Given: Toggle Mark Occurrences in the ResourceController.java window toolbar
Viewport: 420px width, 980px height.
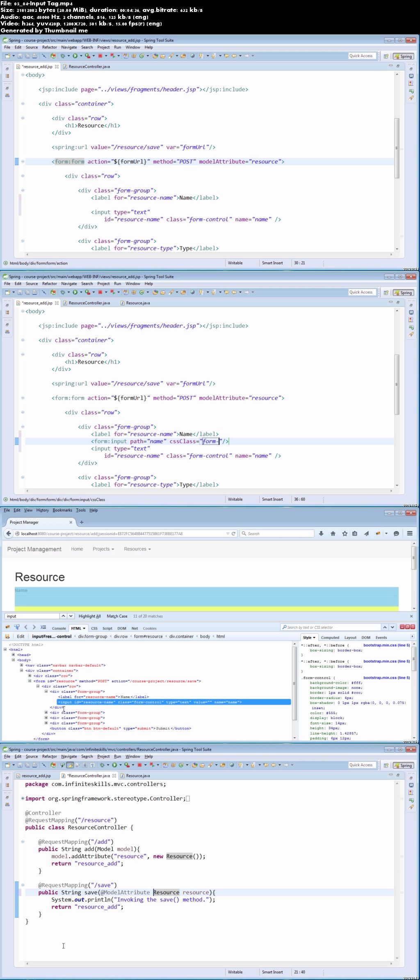Looking at the screenshot, I should coord(70,765).
